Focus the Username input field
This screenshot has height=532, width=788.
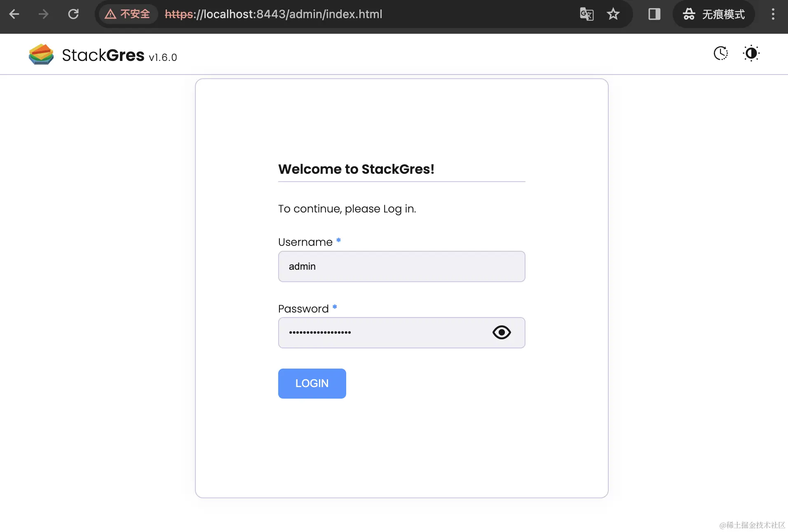pos(401,266)
